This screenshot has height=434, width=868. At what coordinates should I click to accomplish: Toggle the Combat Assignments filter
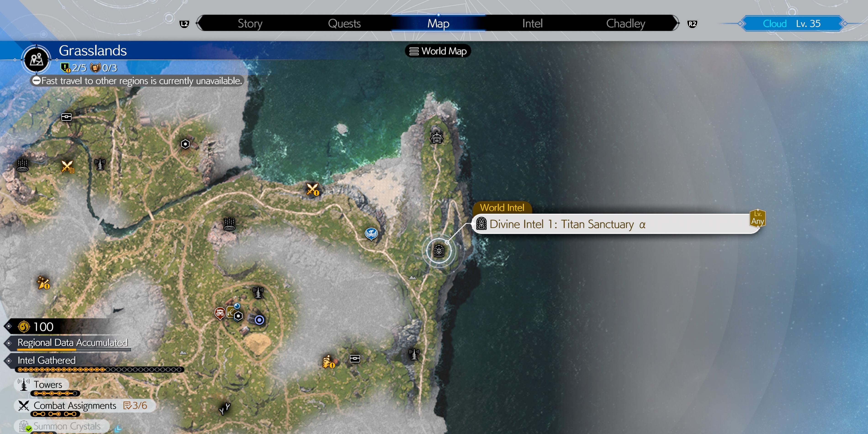tap(75, 405)
